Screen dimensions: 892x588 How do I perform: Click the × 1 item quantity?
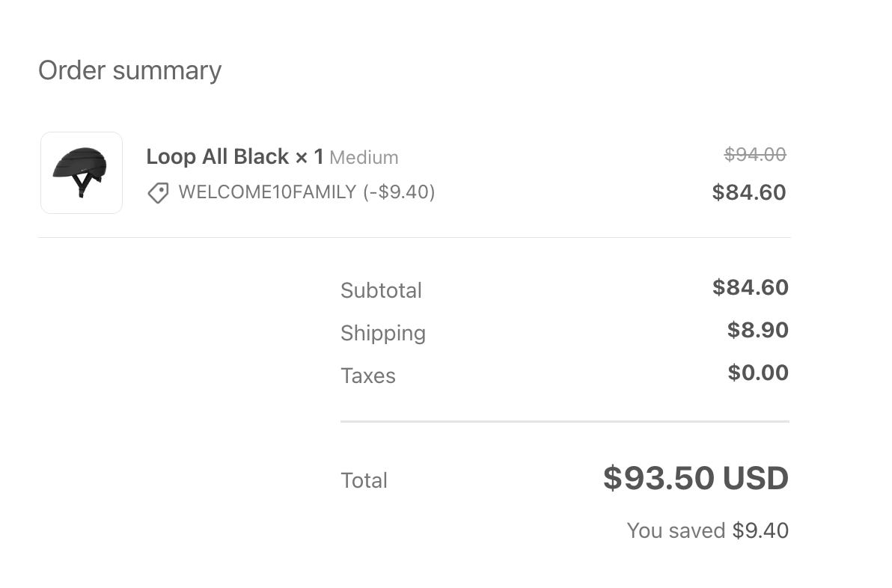pos(309,157)
